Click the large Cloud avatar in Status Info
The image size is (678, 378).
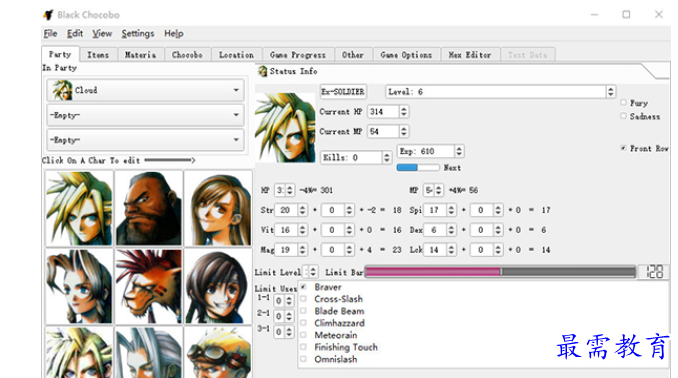(x=285, y=128)
